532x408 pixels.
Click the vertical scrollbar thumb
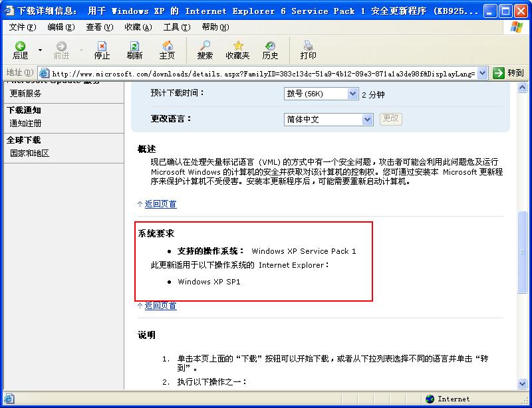tap(523, 252)
